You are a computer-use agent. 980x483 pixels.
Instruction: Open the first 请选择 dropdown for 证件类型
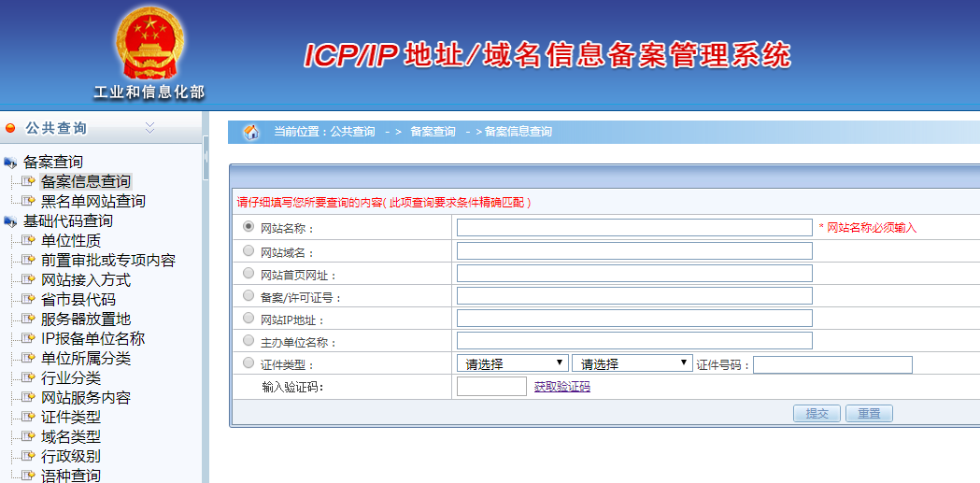click(513, 363)
